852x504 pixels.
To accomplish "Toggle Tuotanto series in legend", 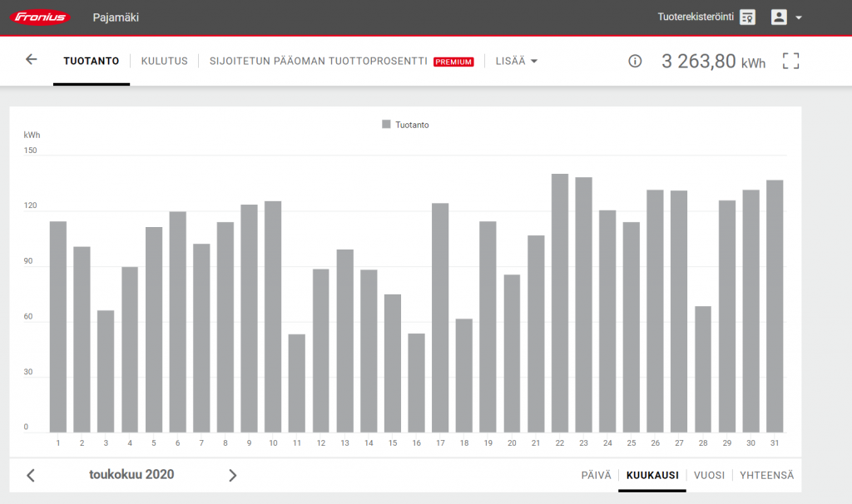I will tap(405, 125).
